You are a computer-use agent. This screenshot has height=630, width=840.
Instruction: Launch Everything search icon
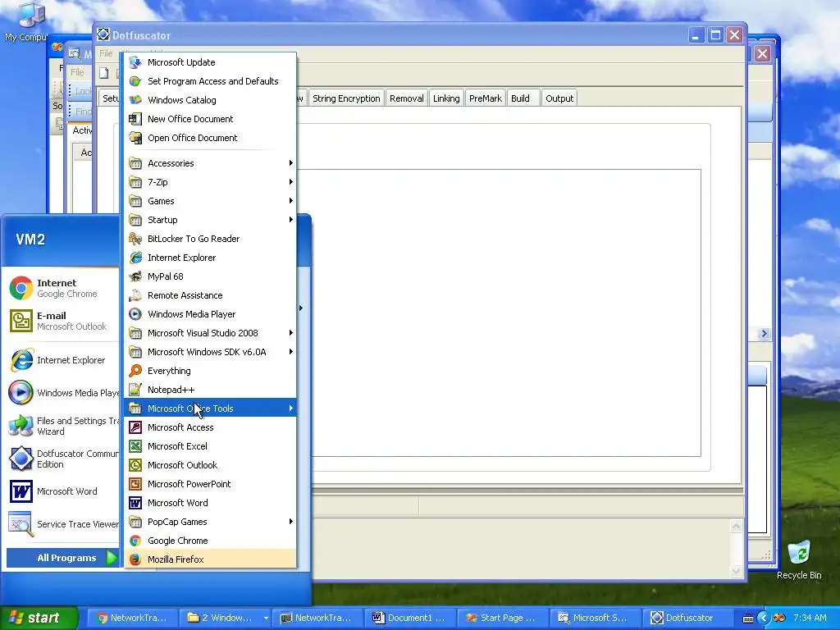click(135, 371)
